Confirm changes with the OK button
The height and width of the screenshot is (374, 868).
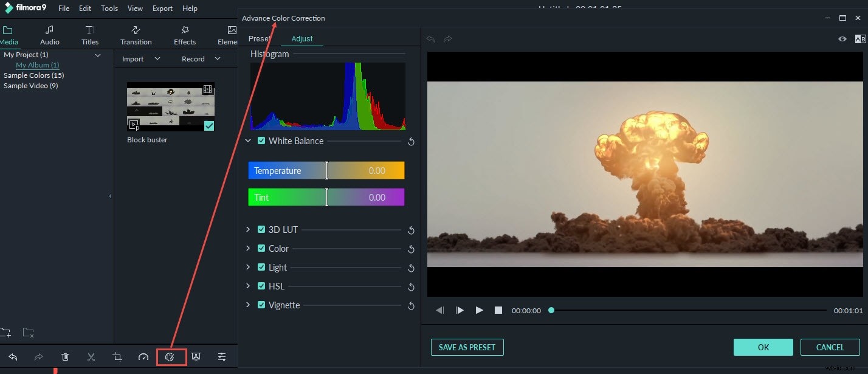tap(763, 347)
